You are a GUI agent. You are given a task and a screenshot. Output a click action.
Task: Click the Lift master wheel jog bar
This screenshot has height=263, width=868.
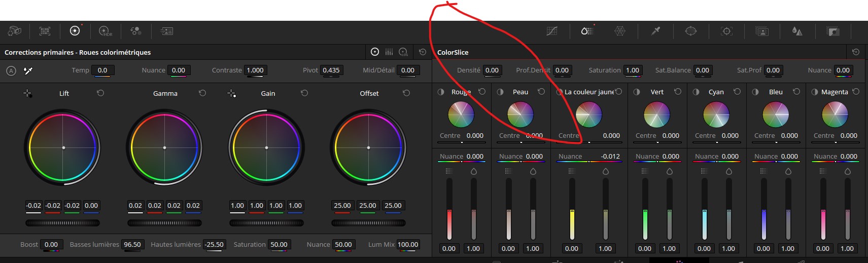tap(63, 223)
